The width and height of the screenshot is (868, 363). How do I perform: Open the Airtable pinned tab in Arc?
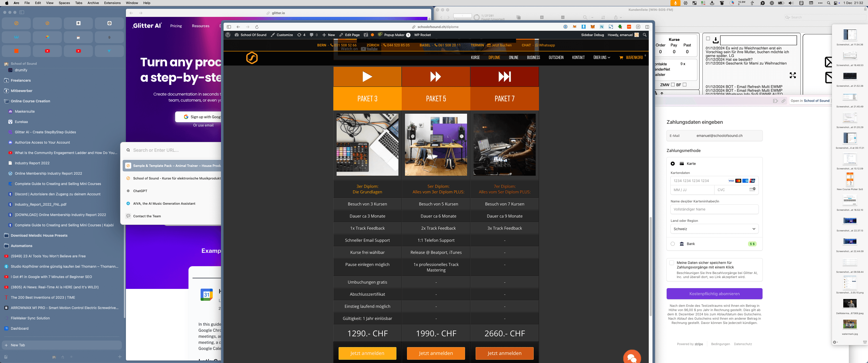pyautogui.click(x=47, y=37)
